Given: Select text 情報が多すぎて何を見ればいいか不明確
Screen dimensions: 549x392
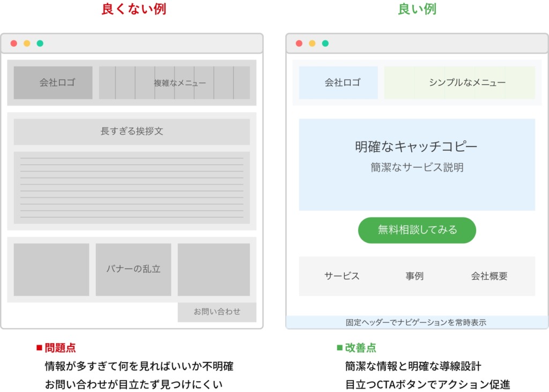Looking at the screenshot, I should 139,366.
